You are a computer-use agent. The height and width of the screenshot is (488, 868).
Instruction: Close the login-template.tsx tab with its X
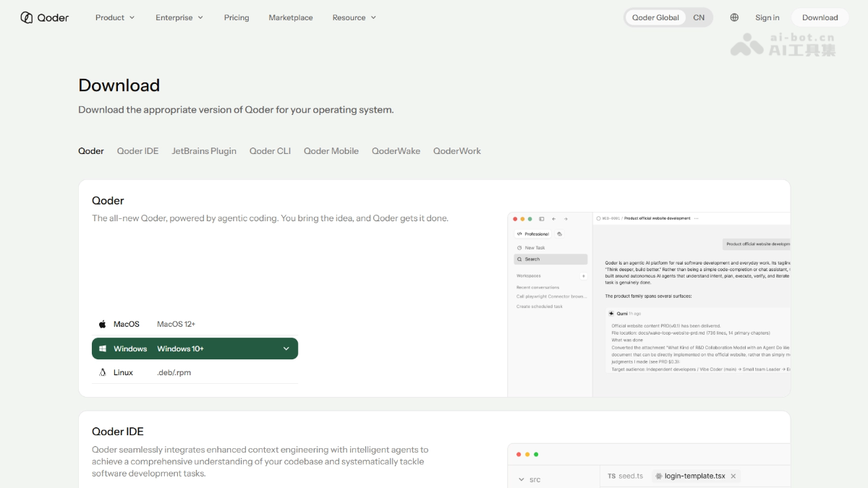click(x=733, y=476)
